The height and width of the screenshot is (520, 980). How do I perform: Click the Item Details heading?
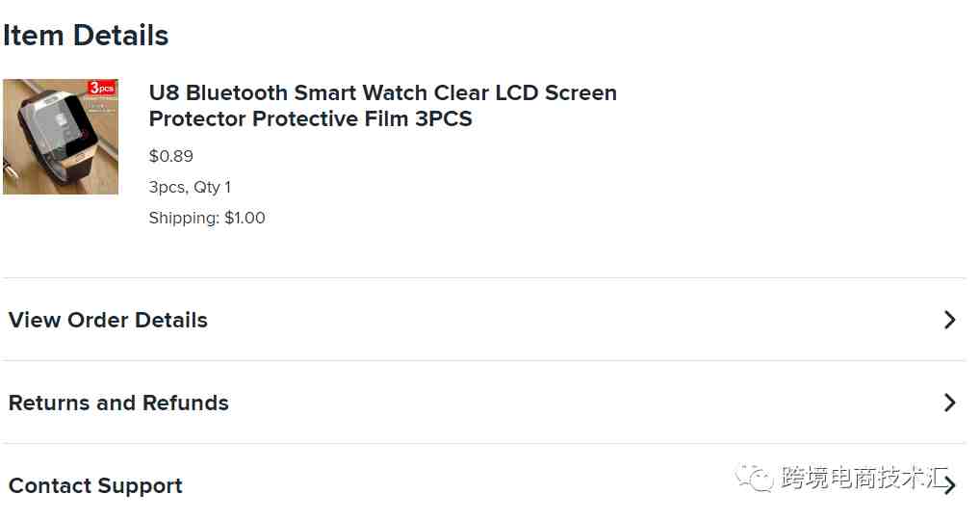[86, 35]
